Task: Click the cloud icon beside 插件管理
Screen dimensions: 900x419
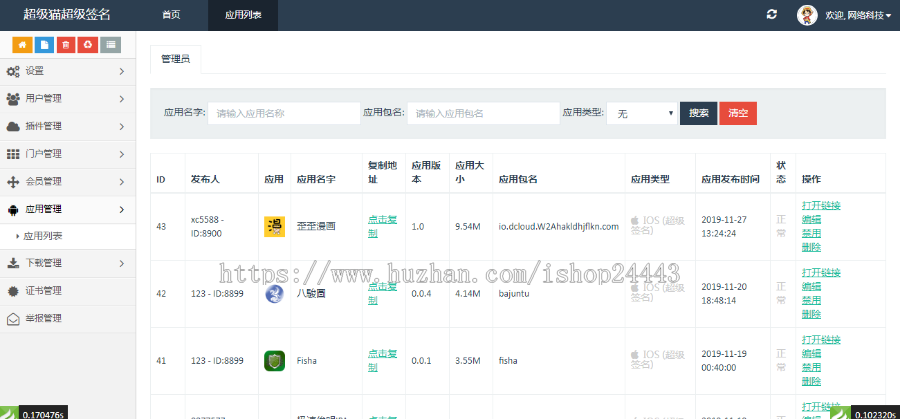Action: pyautogui.click(x=13, y=126)
